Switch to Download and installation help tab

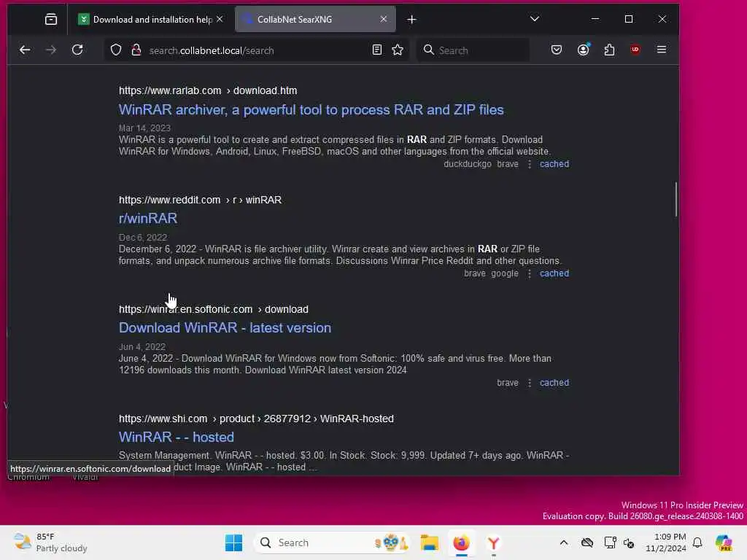[x=150, y=20]
